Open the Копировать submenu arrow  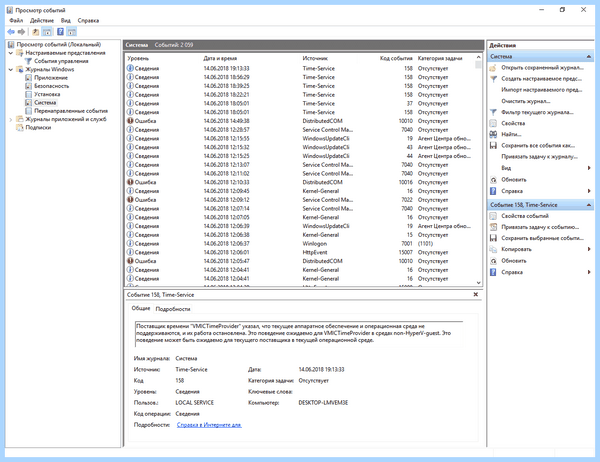point(589,249)
